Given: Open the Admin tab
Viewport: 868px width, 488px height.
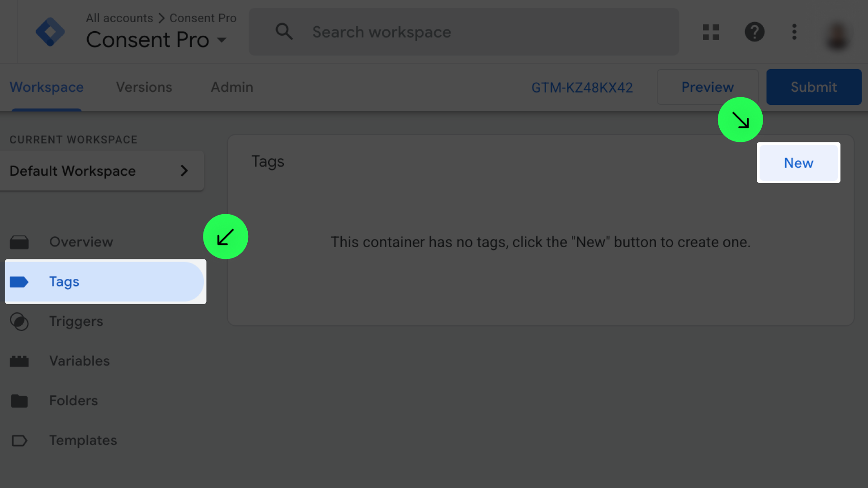Looking at the screenshot, I should click(x=231, y=87).
